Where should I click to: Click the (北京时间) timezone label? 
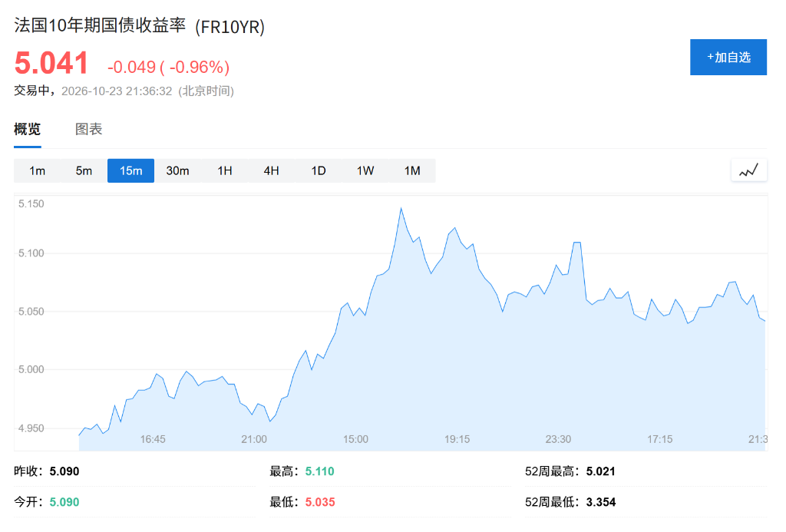point(206,91)
